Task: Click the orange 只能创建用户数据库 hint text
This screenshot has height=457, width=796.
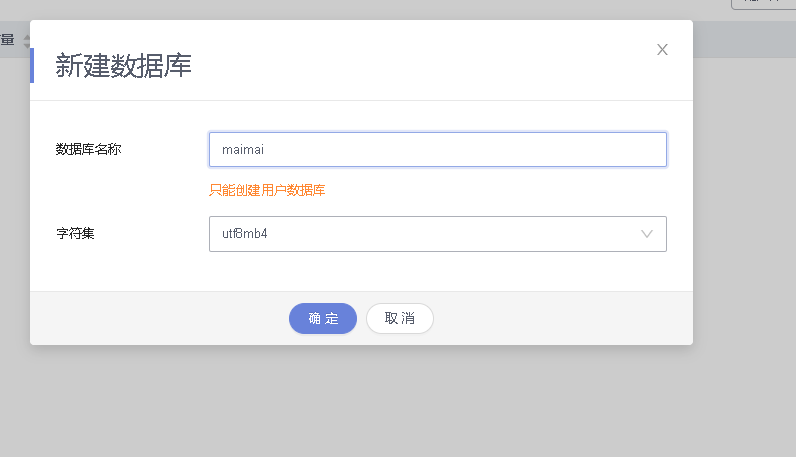Action: click(267, 190)
